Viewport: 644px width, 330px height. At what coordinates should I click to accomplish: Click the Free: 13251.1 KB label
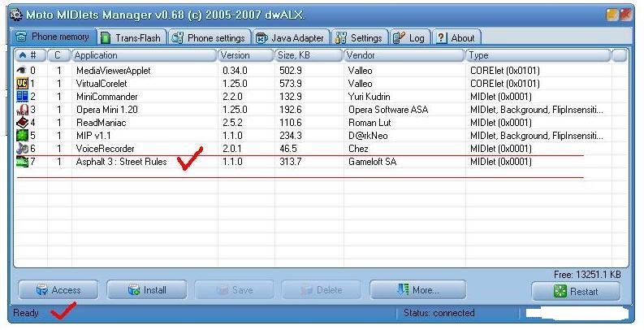coord(587,275)
